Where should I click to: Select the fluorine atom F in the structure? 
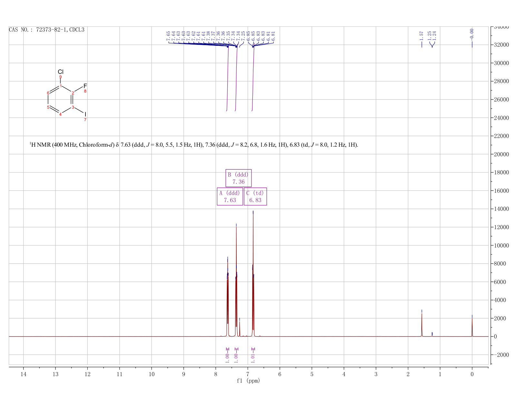85,86
